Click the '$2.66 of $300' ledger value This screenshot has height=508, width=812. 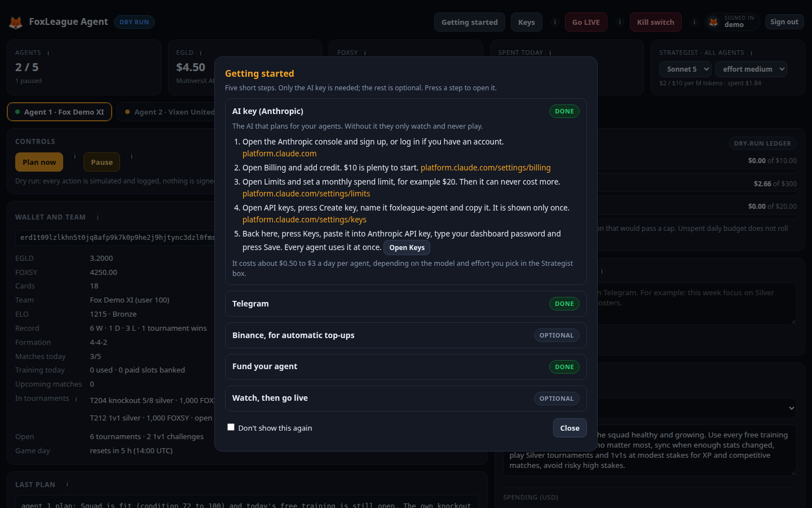point(775,183)
